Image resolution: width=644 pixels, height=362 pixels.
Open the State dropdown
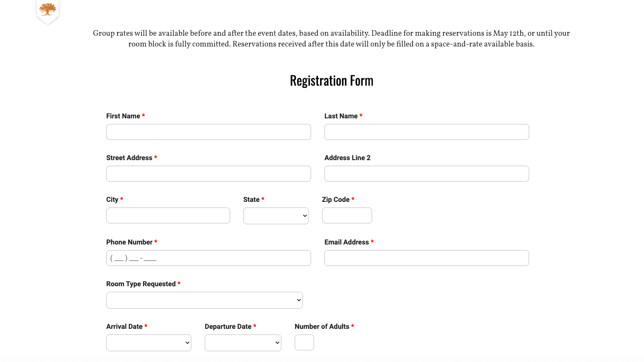tap(276, 216)
